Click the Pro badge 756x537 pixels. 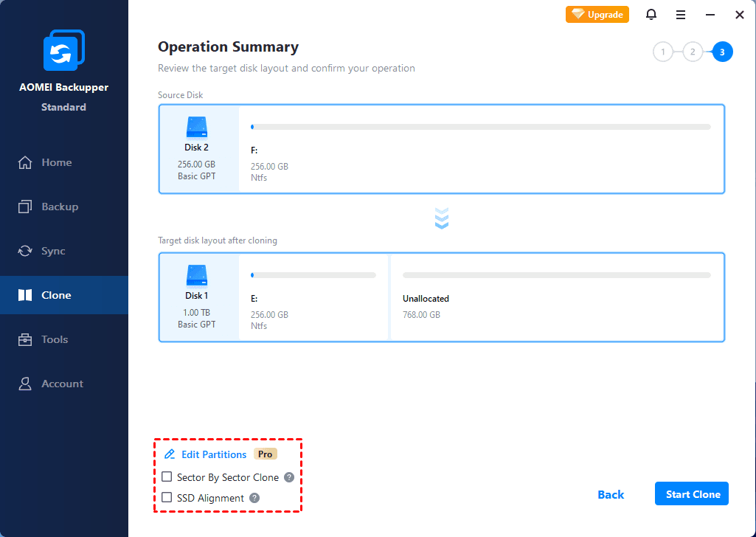click(266, 454)
